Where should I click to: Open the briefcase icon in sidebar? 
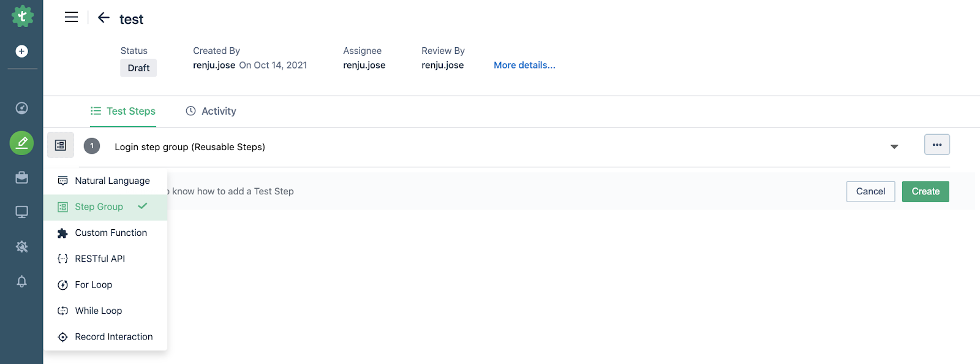click(21, 178)
